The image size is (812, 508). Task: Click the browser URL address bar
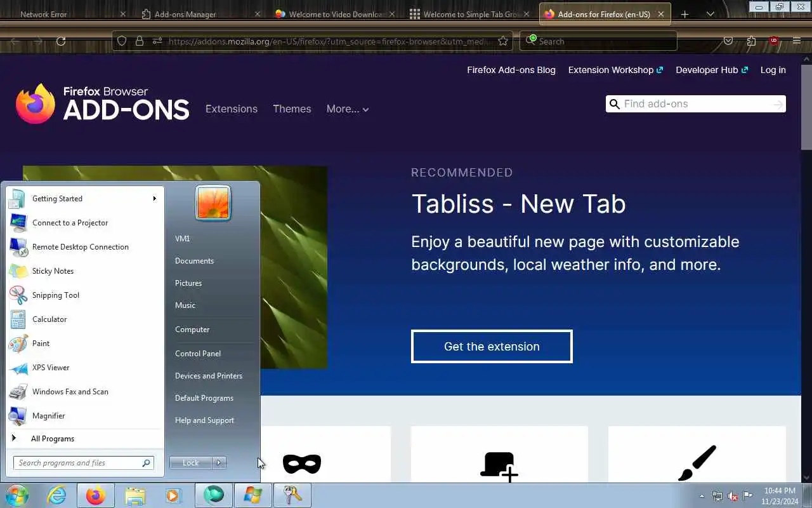coord(312,41)
